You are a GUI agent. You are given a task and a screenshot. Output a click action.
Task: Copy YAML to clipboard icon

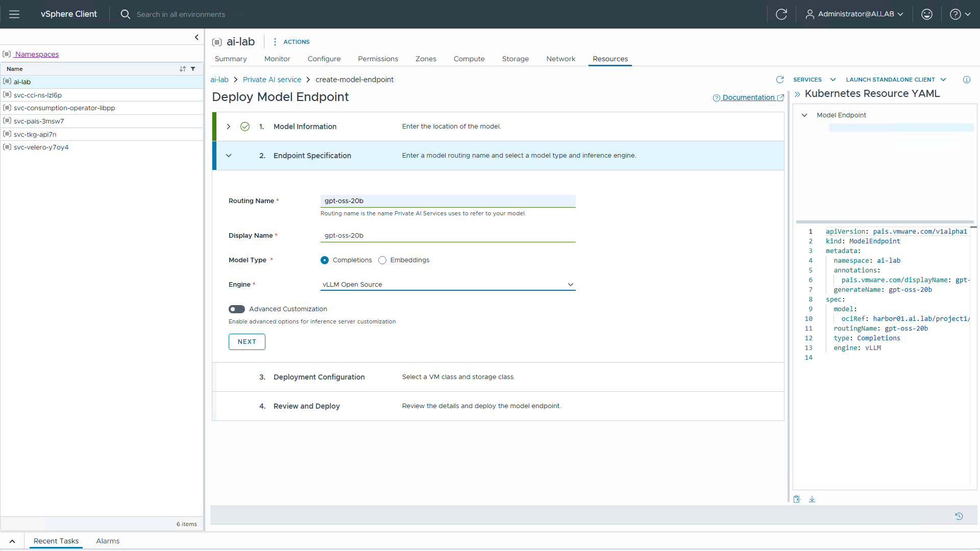tap(797, 499)
